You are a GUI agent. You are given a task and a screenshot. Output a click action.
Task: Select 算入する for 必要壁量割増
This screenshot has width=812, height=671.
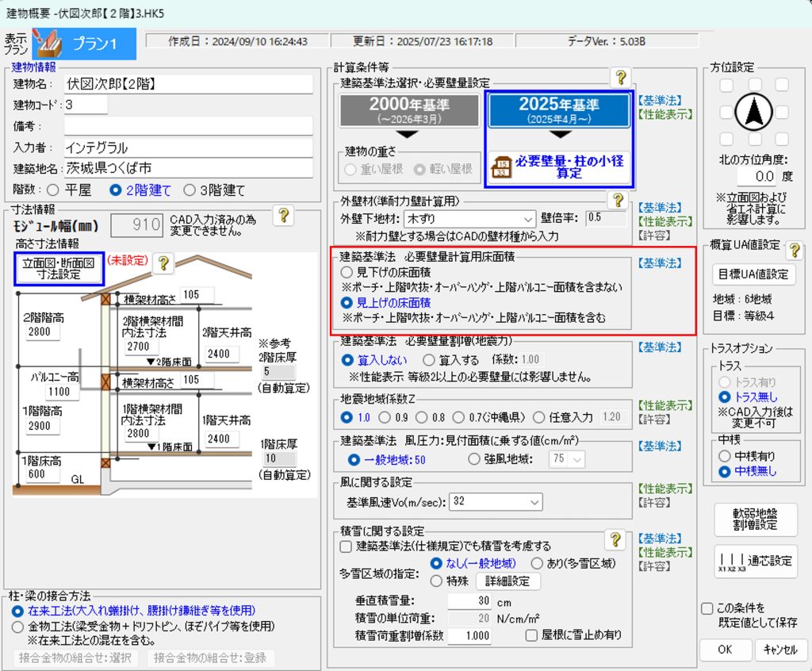(x=429, y=359)
